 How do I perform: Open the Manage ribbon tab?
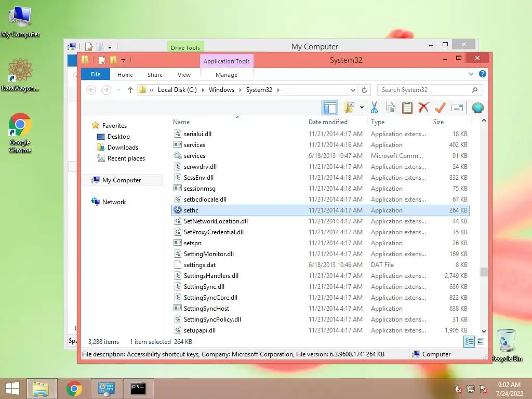point(227,75)
